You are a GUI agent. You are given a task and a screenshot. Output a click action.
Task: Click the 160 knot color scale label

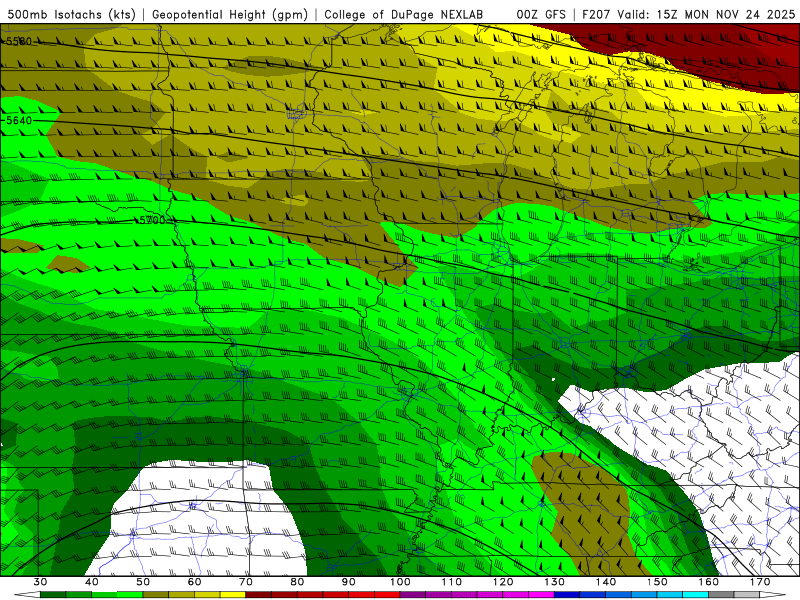(x=709, y=582)
